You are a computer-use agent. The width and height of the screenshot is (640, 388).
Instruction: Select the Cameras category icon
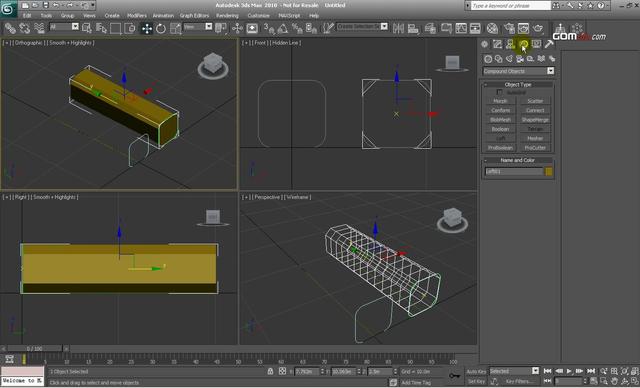520,59
